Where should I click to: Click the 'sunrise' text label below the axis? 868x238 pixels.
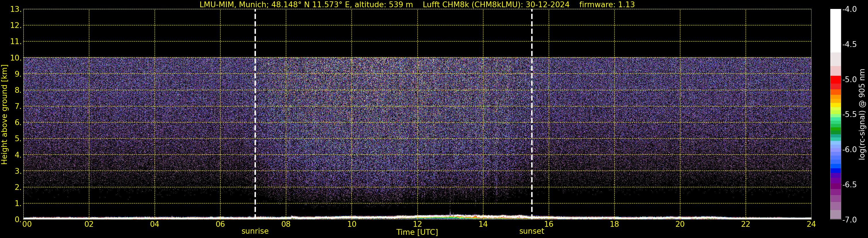tap(255, 231)
